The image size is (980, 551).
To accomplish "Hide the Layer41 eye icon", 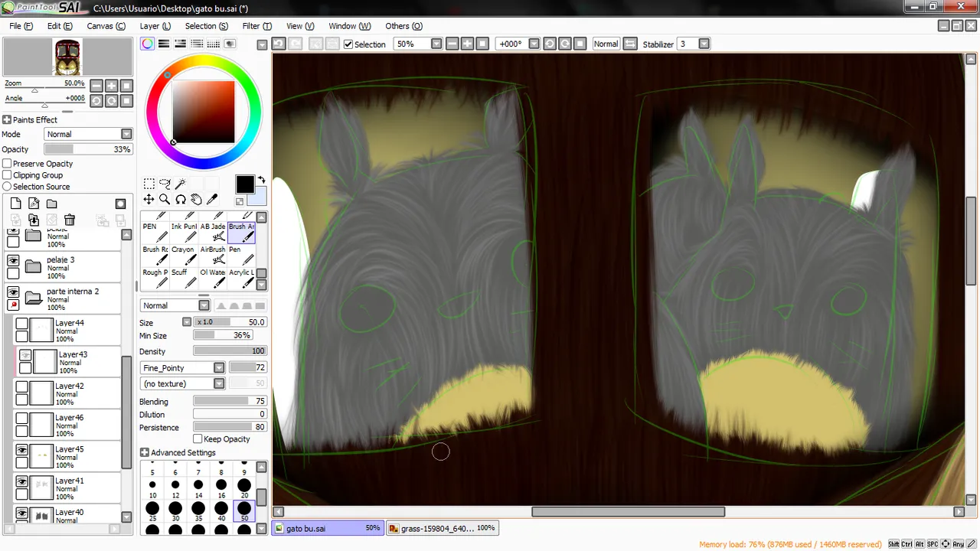I will [x=22, y=481].
